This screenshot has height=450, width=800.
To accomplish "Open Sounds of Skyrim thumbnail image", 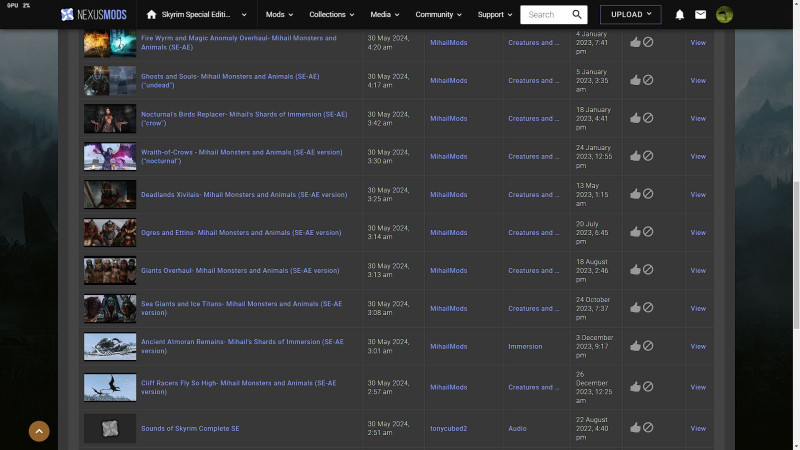I will coord(110,429).
